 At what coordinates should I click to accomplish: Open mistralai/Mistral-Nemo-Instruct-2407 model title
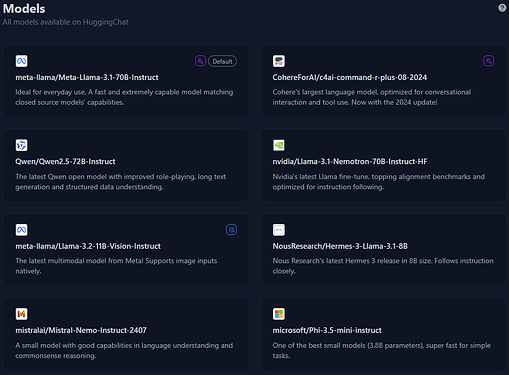(81, 330)
